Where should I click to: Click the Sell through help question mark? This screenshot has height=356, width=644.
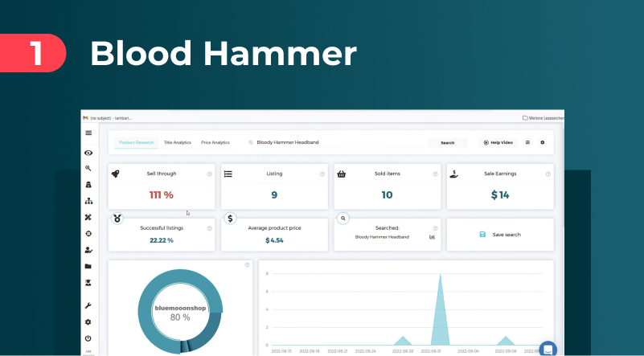[210, 174]
